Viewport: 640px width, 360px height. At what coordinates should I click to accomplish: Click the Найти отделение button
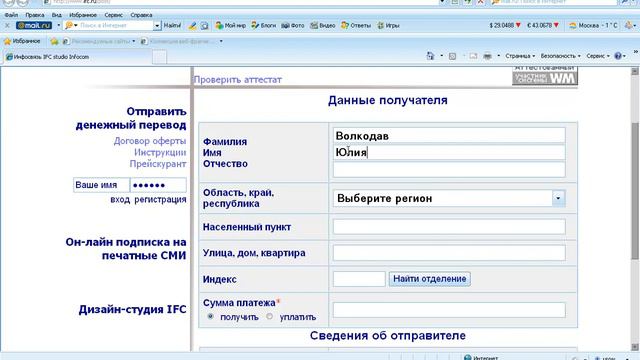429,279
